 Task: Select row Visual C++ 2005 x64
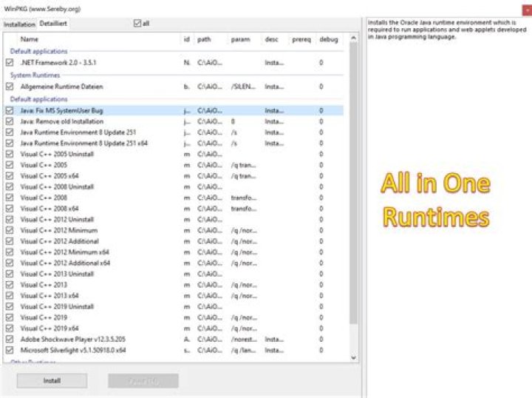pos(174,175)
